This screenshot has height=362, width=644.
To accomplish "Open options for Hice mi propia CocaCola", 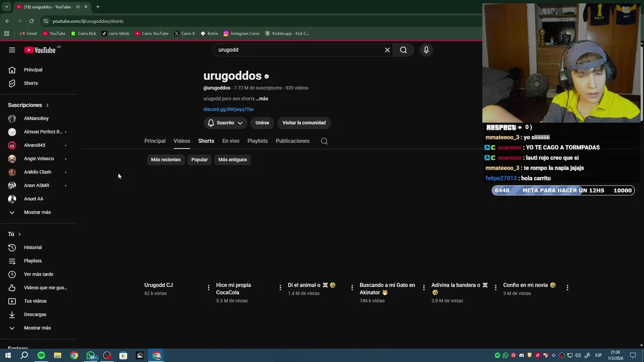I will click(x=280, y=288).
